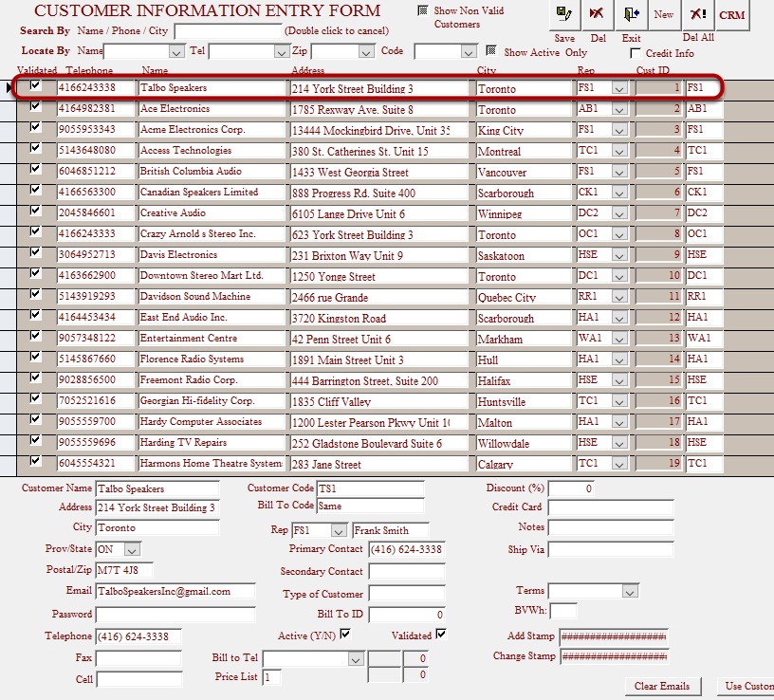Click the Save toolbar icon
The width and height of the screenshot is (774, 700).
[564, 14]
